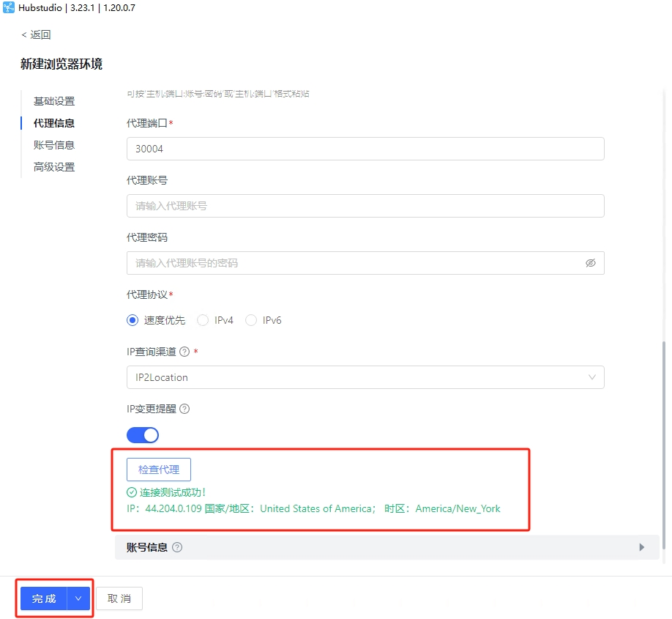The height and width of the screenshot is (619, 672).
Task: Click the 返回 back link
Action: [x=36, y=34]
